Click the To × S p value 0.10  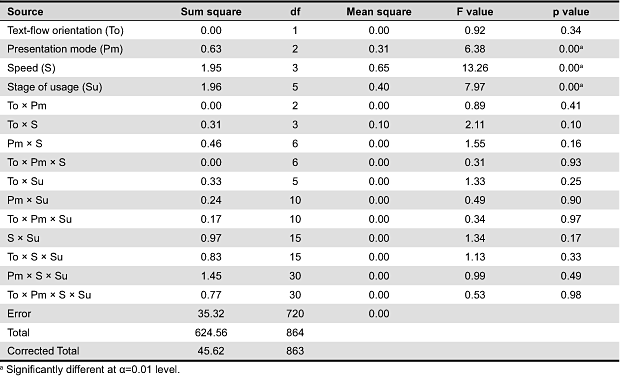tap(571, 125)
